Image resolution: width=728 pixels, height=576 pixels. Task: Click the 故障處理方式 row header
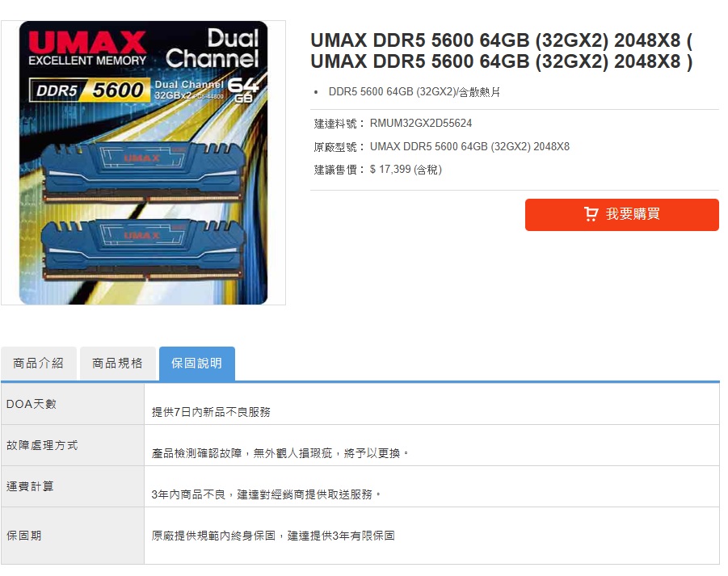pyautogui.click(x=73, y=446)
